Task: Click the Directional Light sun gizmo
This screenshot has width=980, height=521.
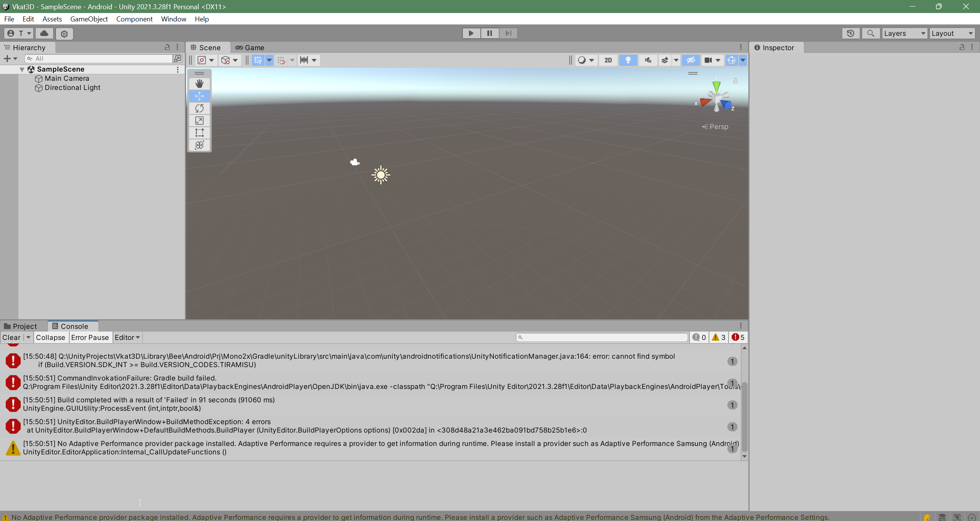Action: 381,175
